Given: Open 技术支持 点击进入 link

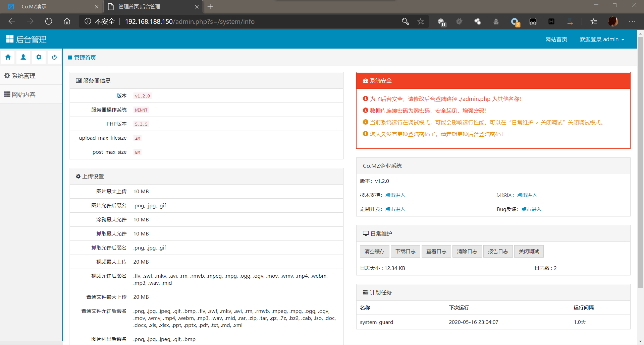Looking at the screenshot, I should [x=395, y=195].
